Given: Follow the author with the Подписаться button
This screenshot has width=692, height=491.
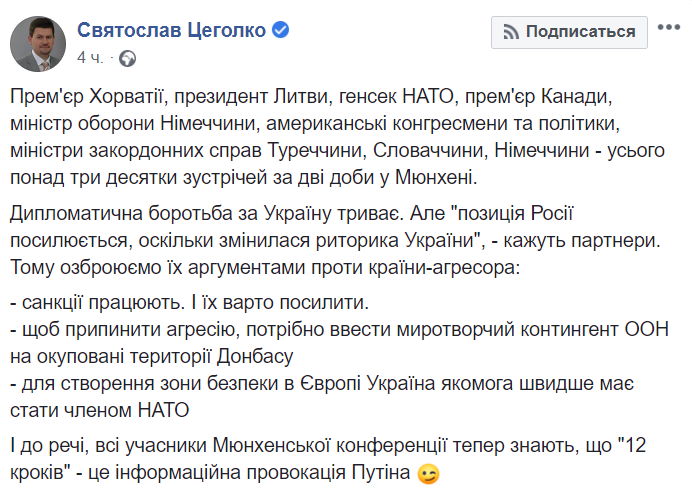Looking at the screenshot, I should pyautogui.click(x=569, y=32).
